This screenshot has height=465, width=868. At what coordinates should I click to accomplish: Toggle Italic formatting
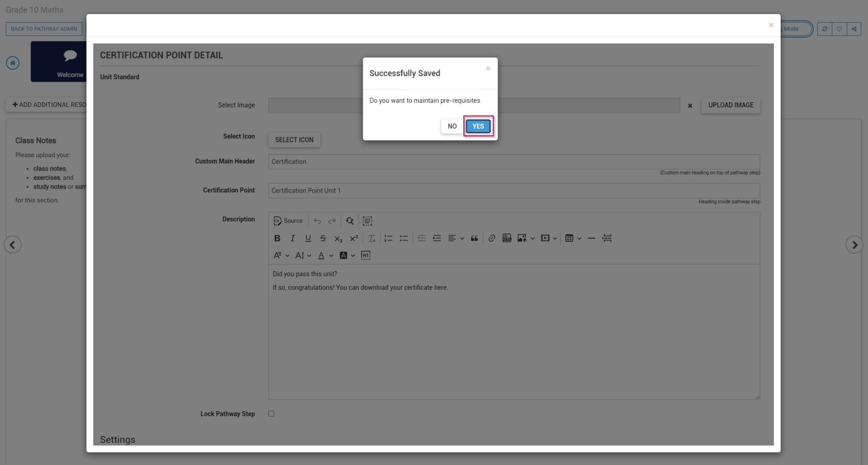click(292, 238)
